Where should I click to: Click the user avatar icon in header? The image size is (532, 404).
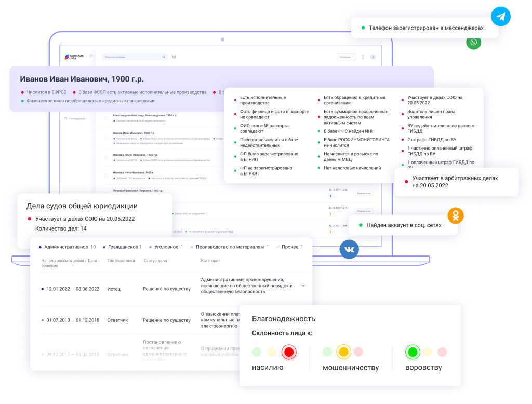(373, 57)
